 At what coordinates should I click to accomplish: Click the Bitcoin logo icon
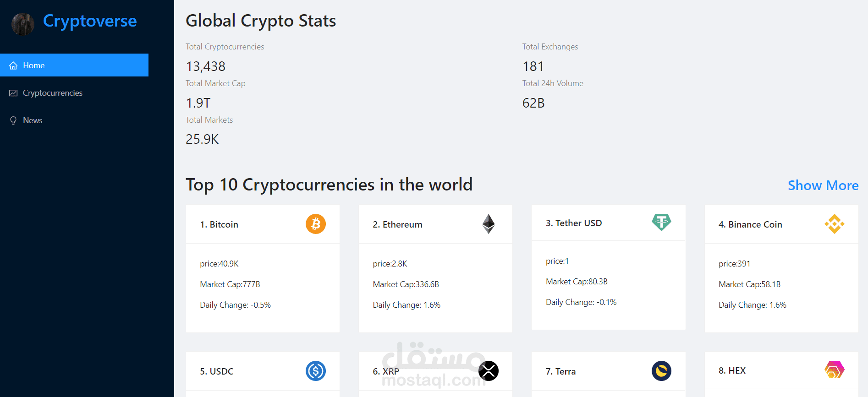[315, 224]
